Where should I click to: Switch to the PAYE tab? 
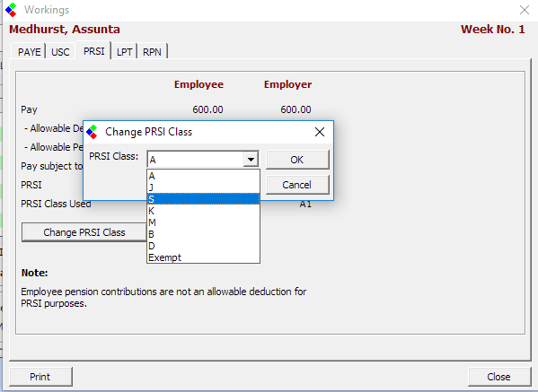tap(29, 52)
